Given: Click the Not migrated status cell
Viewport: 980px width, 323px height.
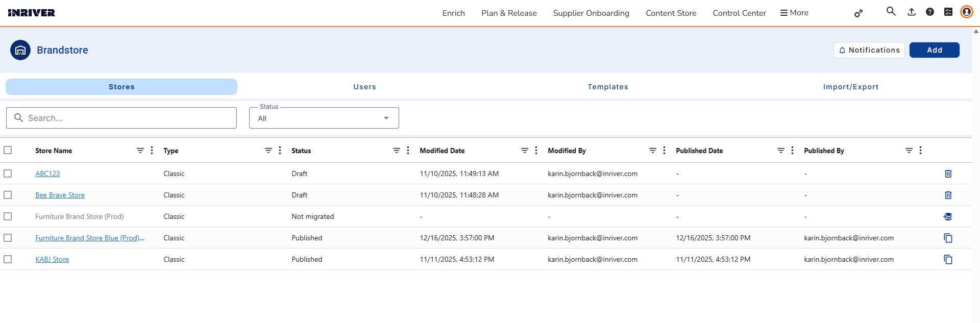Looking at the screenshot, I should click(x=313, y=216).
